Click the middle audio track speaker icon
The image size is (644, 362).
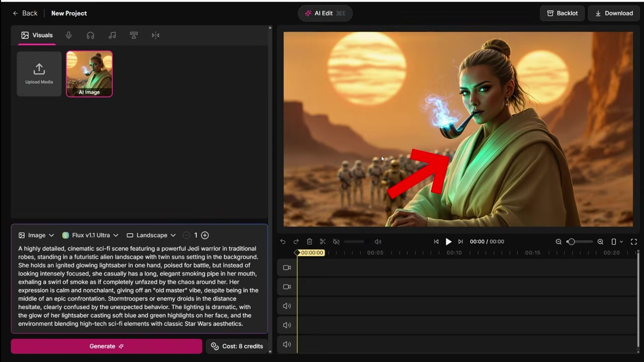point(287,325)
